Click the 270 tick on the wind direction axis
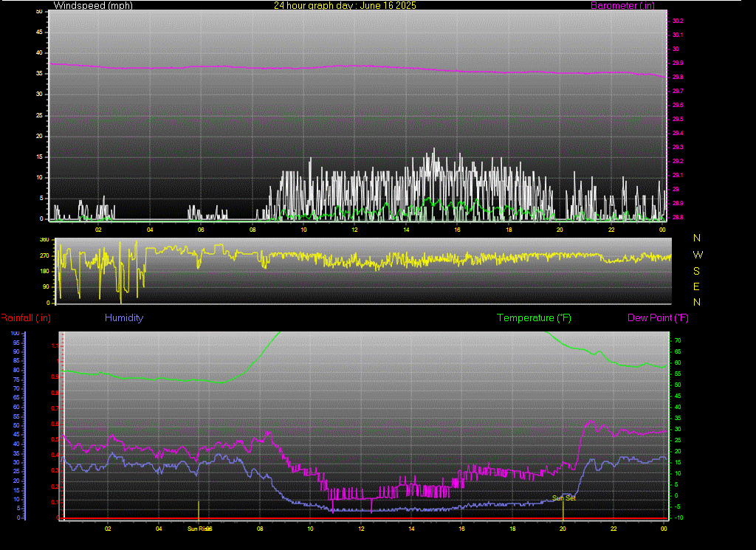This screenshot has height=550, width=756. (44, 255)
